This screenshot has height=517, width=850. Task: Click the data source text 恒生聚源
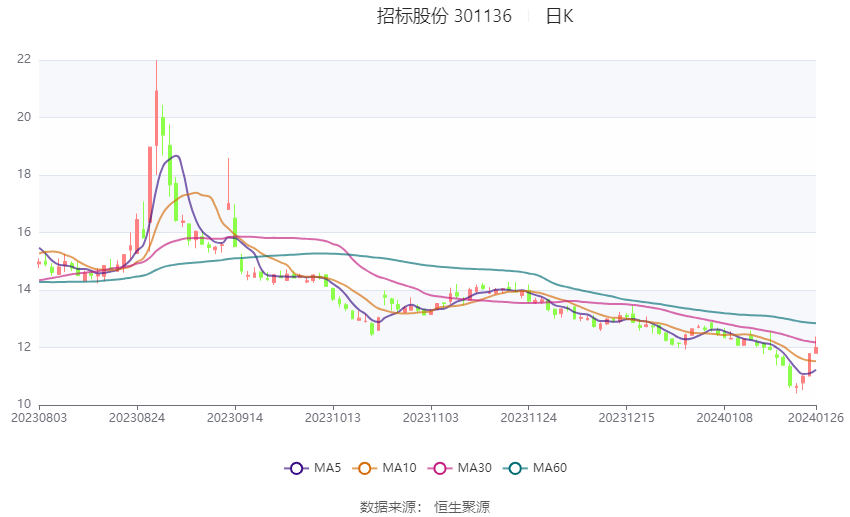pos(462,507)
